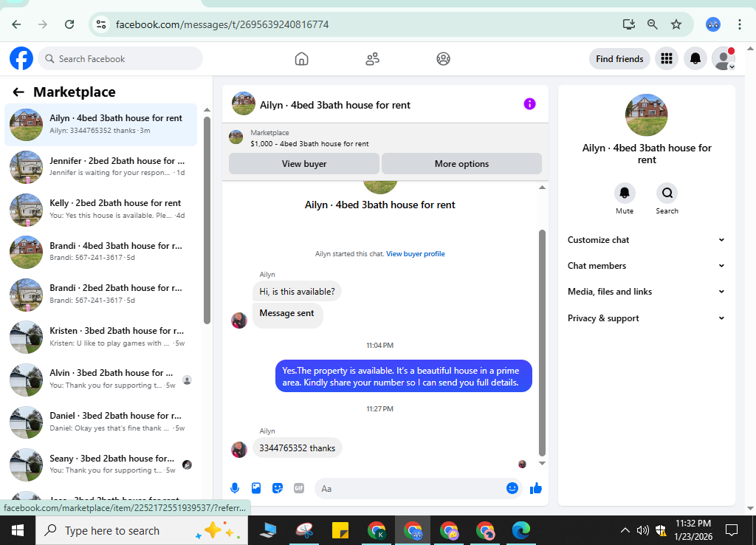Screen dimensions: 756x545
Task: Open the clock showing 11:32 PM
Action: coord(693,530)
